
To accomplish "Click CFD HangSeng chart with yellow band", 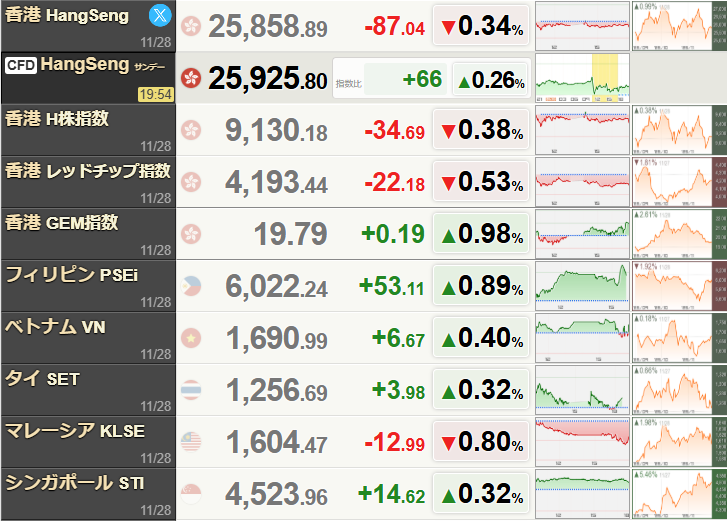I will click(x=582, y=78).
